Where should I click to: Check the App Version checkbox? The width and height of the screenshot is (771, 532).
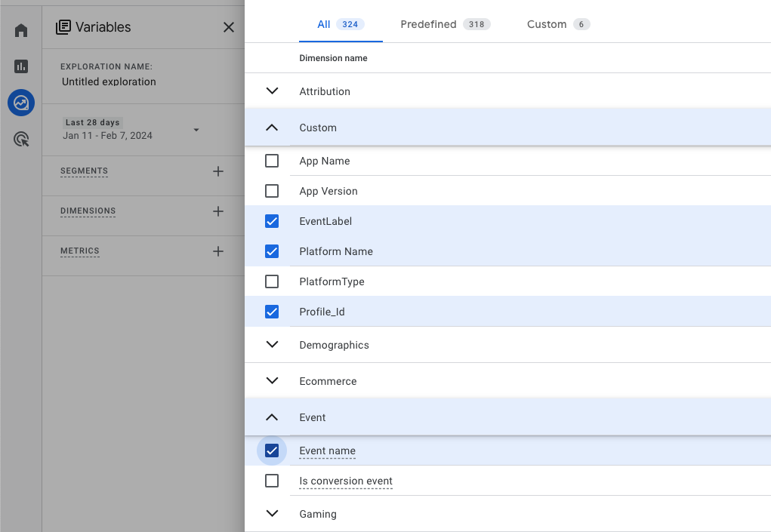click(x=272, y=191)
